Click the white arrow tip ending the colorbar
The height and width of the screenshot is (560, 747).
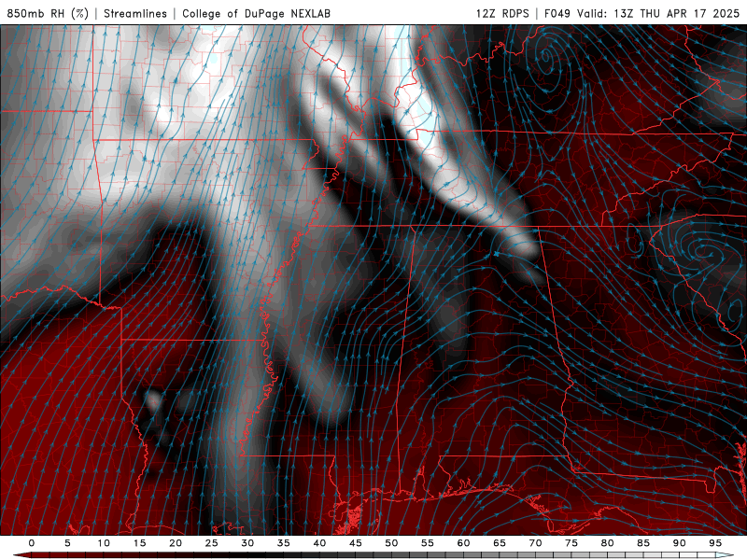(x=725, y=555)
